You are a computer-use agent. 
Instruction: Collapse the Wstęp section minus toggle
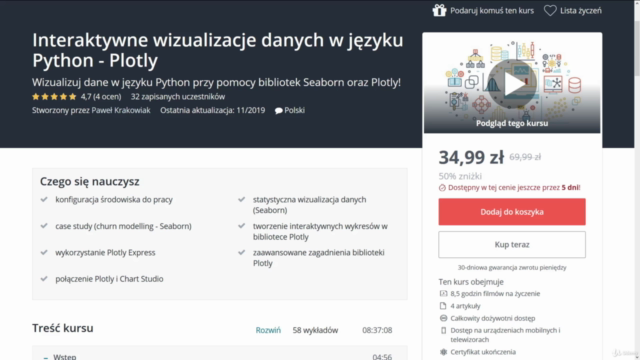coord(46,358)
